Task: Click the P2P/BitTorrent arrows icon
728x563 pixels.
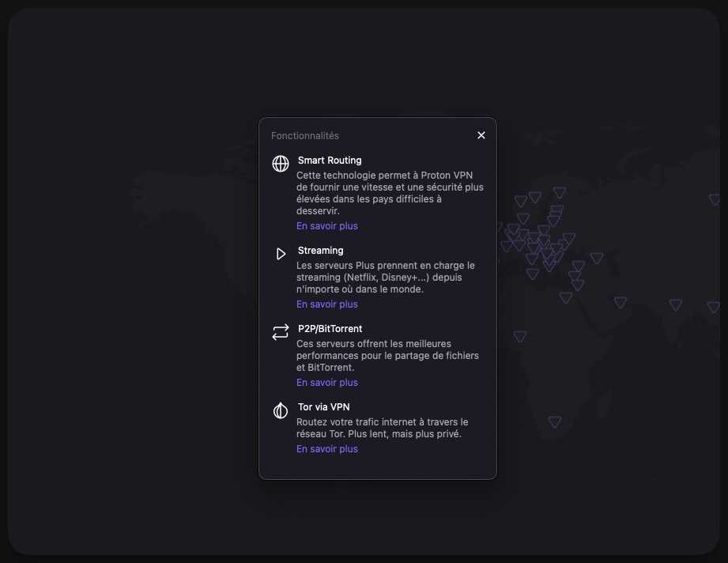Action: [281, 332]
